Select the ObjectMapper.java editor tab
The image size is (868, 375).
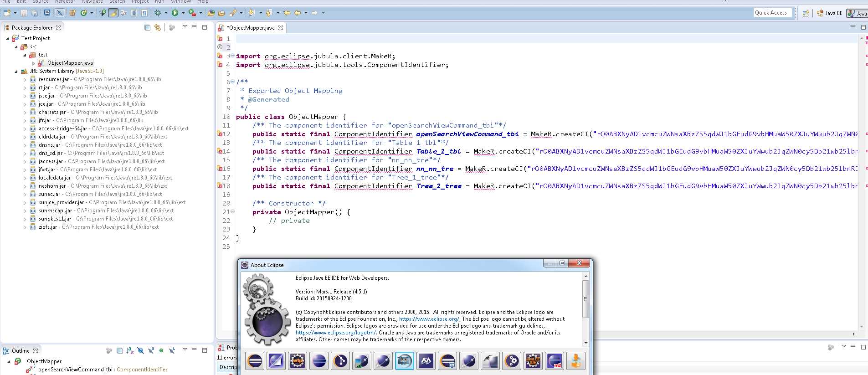coord(251,28)
